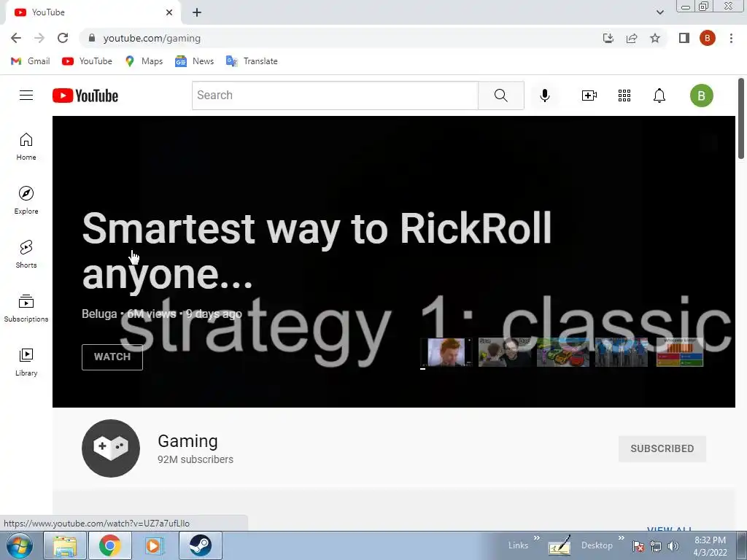Open the YouTube bookmark
This screenshot has height=560, width=747.
pyautogui.click(x=88, y=61)
